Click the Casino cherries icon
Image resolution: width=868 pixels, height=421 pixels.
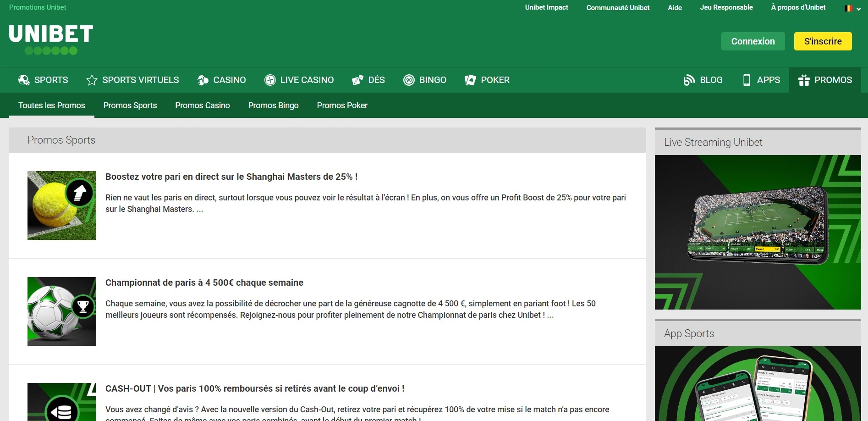203,80
